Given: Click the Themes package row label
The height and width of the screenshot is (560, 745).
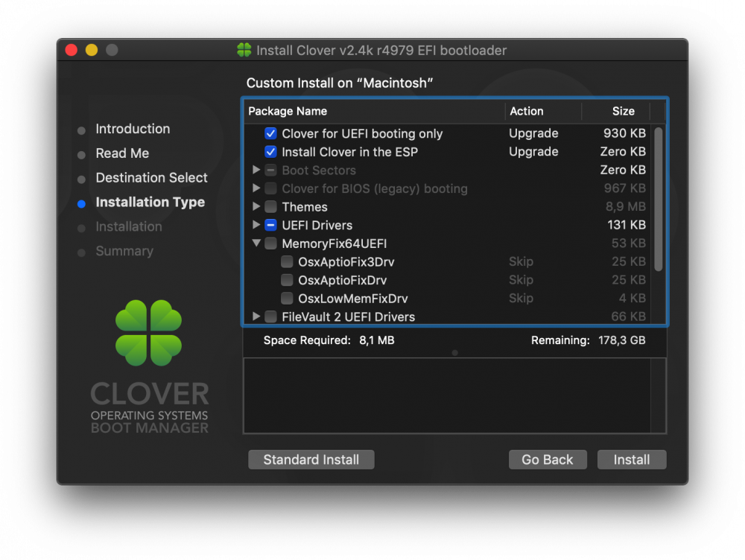Looking at the screenshot, I should click(305, 207).
